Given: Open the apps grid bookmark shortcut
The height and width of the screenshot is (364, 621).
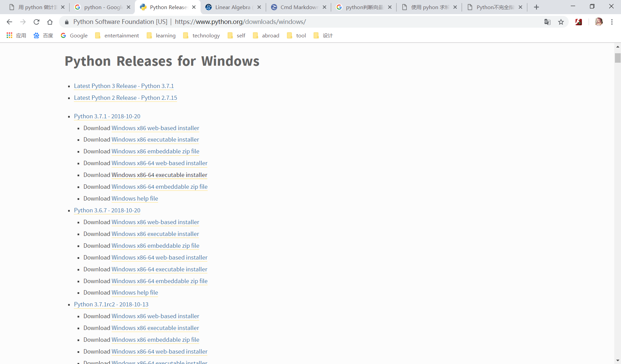Looking at the screenshot, I should pyautogui.click(x=9, y=35).
